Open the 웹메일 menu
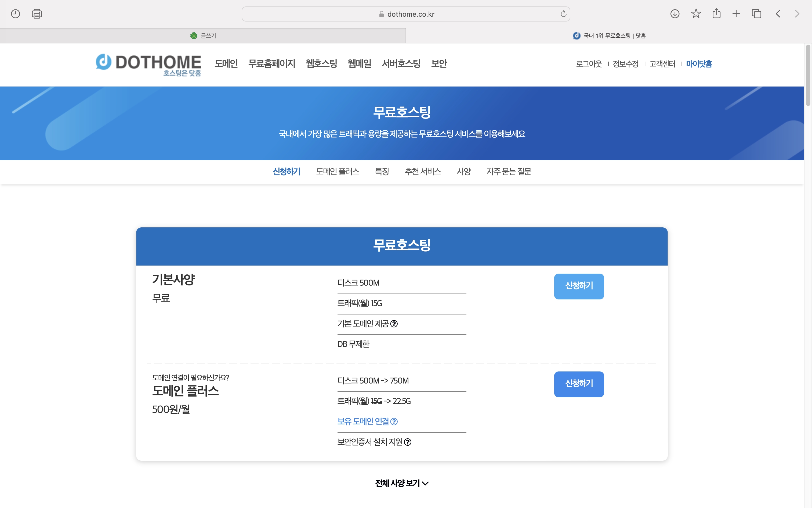 pos(359,63)
